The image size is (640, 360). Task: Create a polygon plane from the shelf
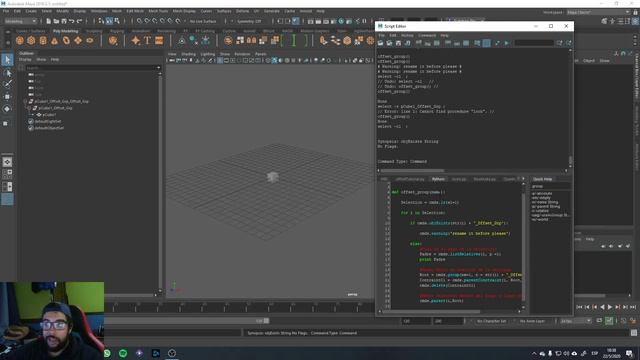78,40
